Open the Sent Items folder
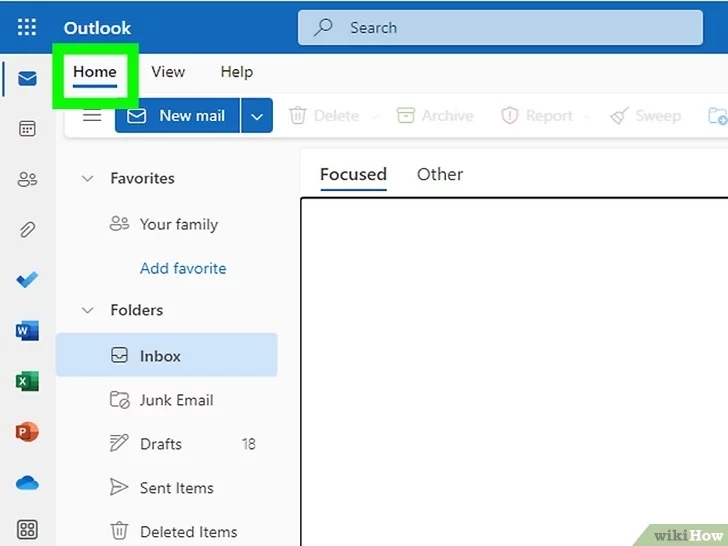 click(167, 488)
